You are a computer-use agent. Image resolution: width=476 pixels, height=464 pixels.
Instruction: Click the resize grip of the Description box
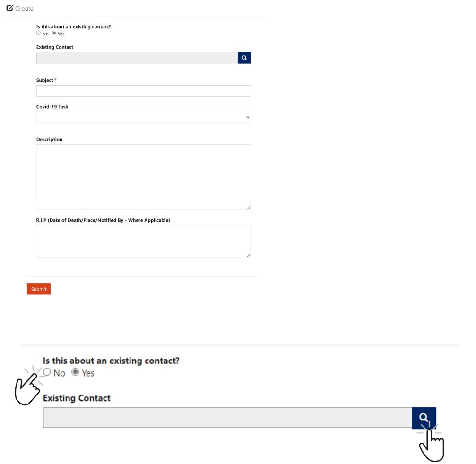point(249,208)
